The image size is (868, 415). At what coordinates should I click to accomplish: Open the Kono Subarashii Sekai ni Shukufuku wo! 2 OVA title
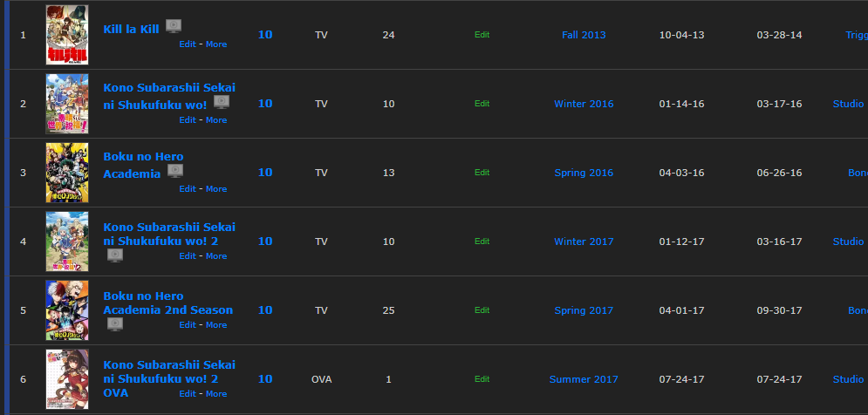[x=169, y=379]
